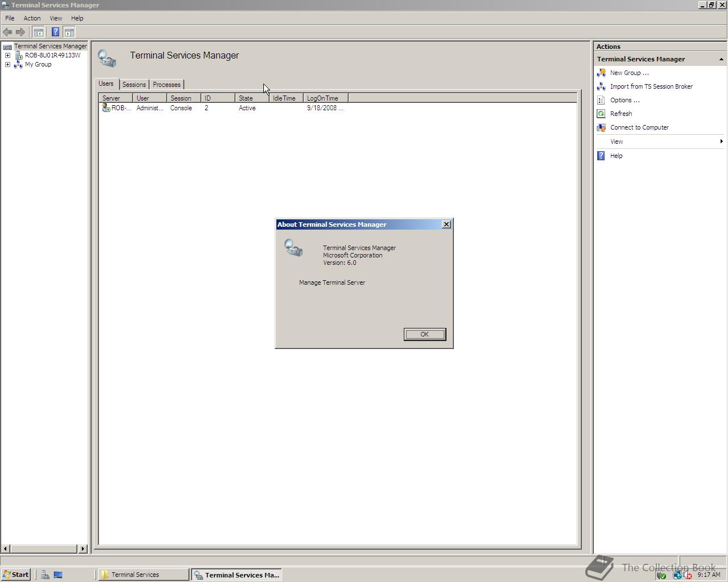Viewport: 728px width, 582px height.
Task: Select ROB-8U01R49133W label in tree
Action: [52, 55]
